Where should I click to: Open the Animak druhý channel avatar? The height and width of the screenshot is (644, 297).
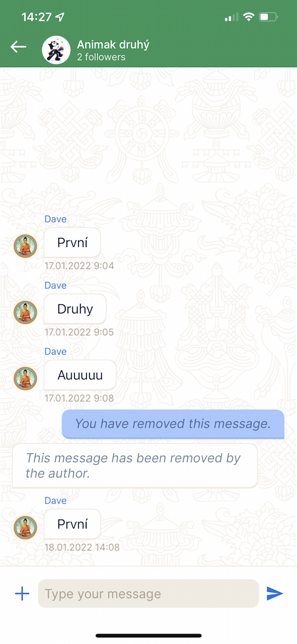(56, 50)
